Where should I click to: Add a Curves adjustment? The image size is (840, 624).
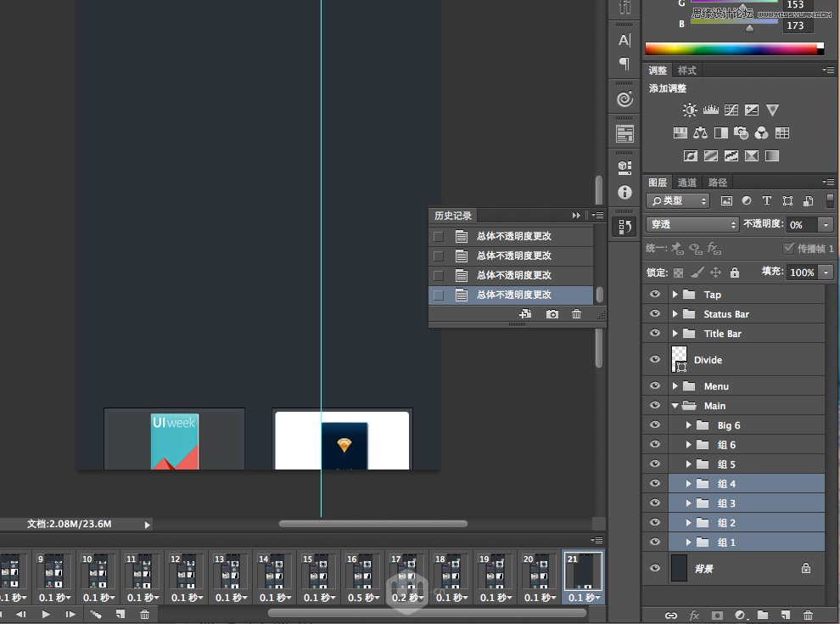pos(731,110)
